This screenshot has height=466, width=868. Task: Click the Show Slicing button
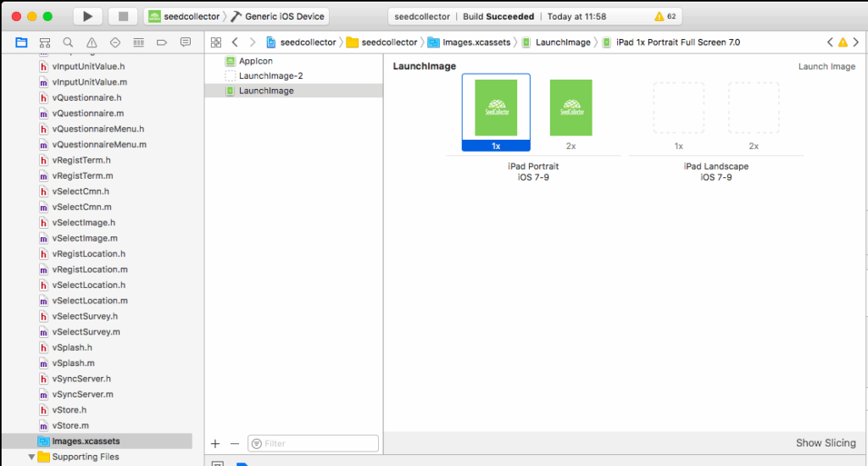tap(826, 442)
